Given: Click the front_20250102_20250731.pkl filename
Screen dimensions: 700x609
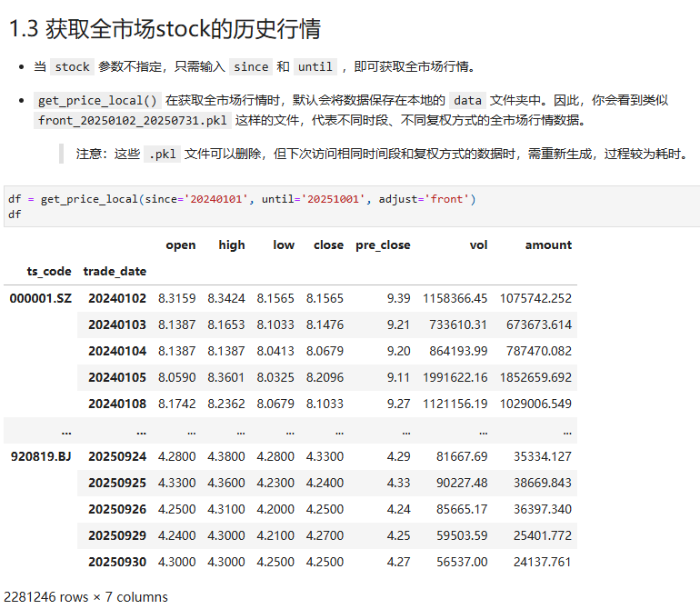Looking at the screenshot, I should (134, 120).
